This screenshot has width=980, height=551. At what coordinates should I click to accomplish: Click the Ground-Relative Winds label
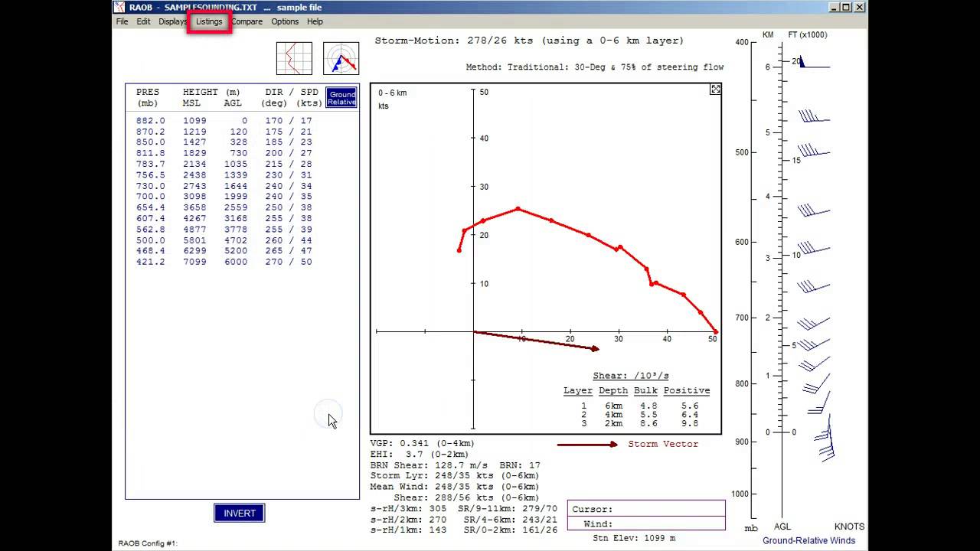tap(808, 540)
